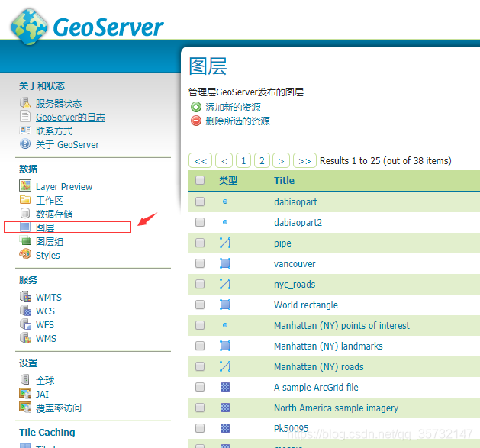The height and width of the screenshot is (448, 480).
Task: Click the polygon type icon for vancouver
Action: coord(225,263)
